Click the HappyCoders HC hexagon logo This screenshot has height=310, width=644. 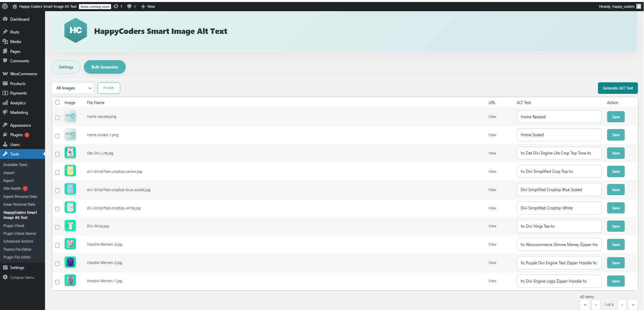(76, 30)
